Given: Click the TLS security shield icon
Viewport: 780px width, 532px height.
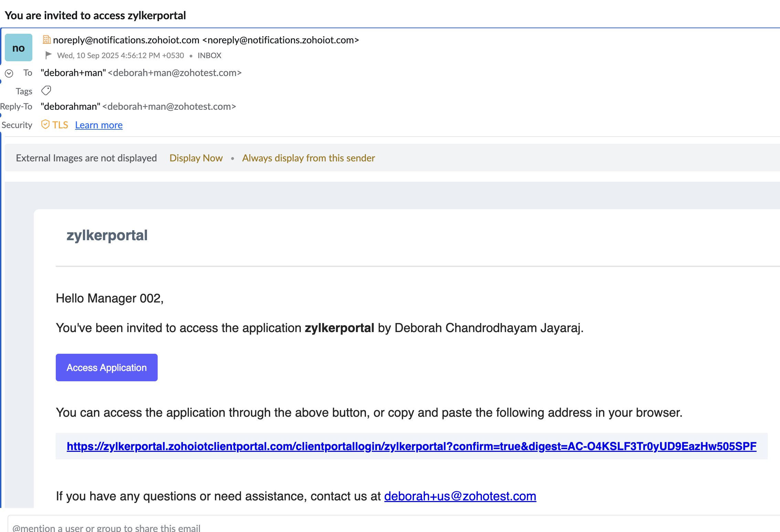Looking at the screenshot, I should pos(45,125).
